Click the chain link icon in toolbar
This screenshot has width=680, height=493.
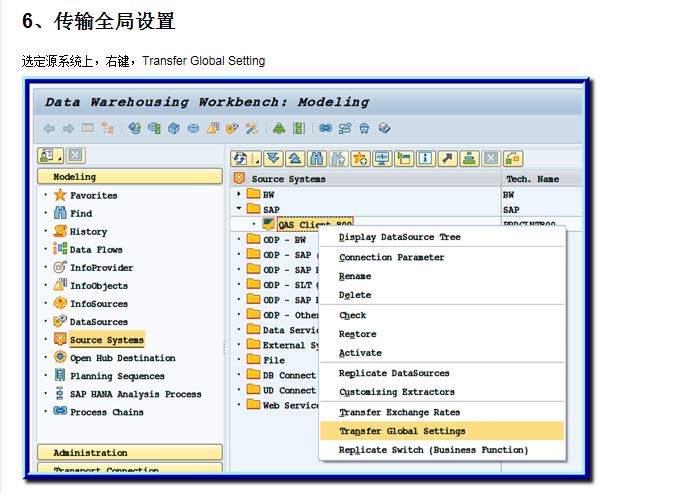325,128
